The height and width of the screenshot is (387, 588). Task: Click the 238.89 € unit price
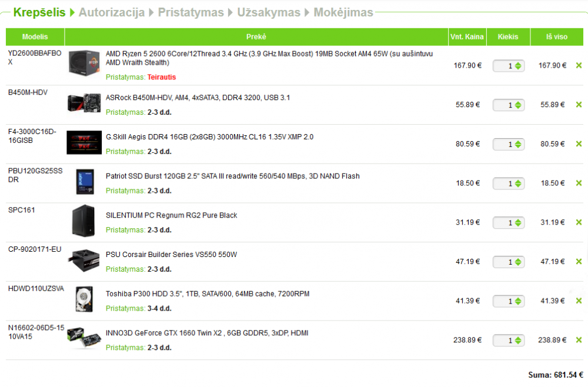coord(467,340)
